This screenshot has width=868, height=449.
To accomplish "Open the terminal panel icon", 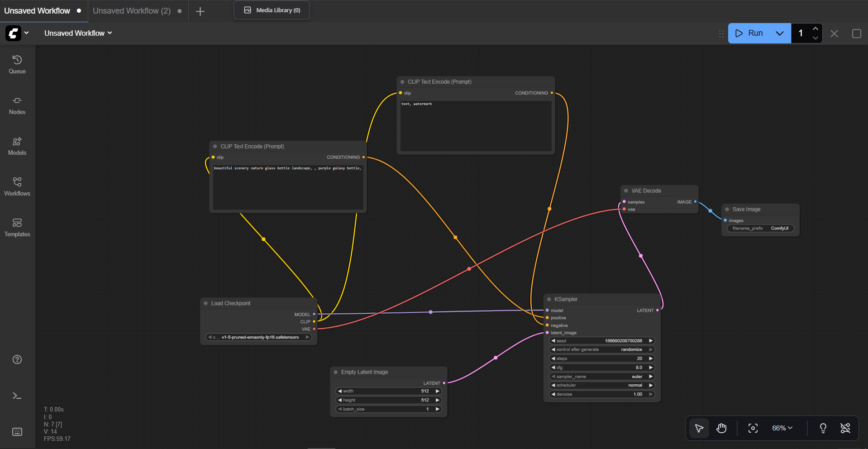I will coord(17,396).
